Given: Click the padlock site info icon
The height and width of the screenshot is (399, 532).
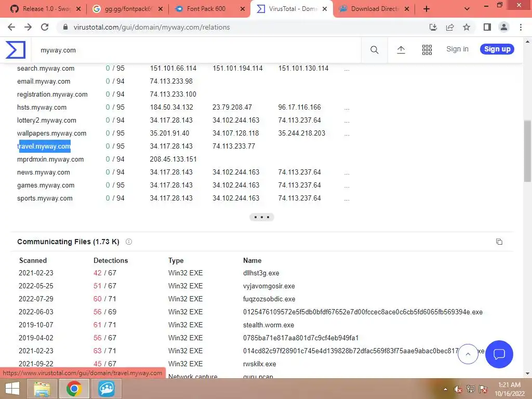Looking at the screenshot, I should coord(65,27).
